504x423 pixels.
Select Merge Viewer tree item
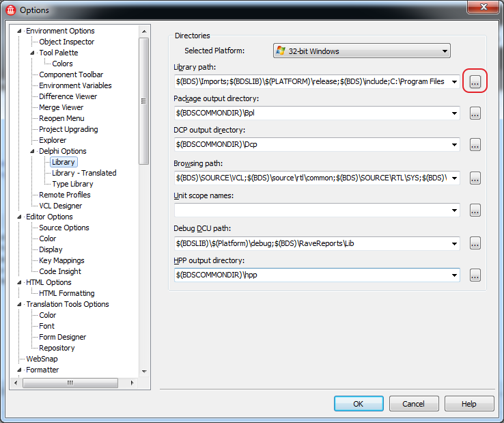tap(61, 107)
